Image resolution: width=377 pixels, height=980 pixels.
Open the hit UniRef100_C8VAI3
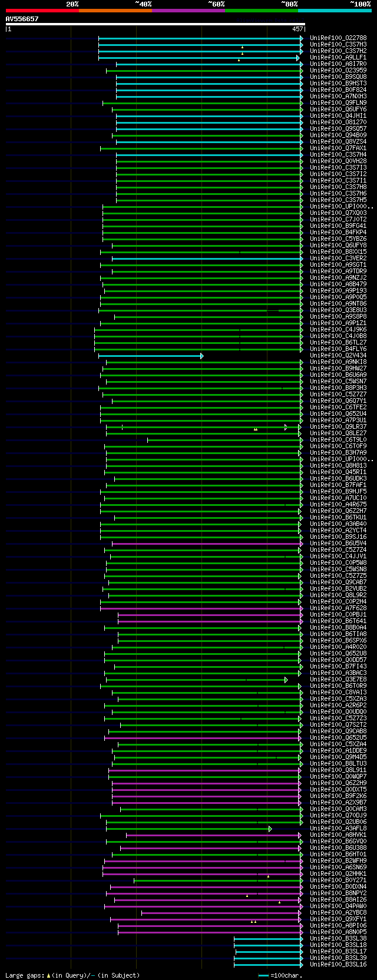[x=338, y=693]
